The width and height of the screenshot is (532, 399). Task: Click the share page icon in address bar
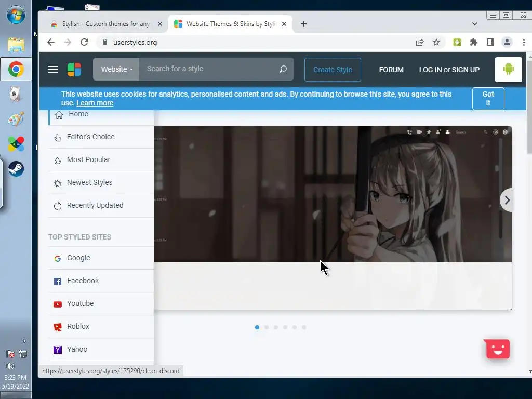(420, 42)
